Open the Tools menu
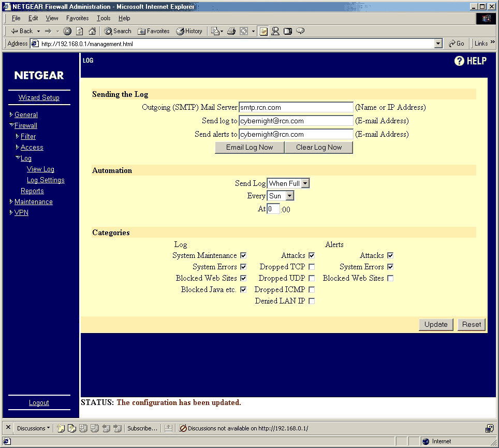499x448 pixels. [x=104, y=18]
